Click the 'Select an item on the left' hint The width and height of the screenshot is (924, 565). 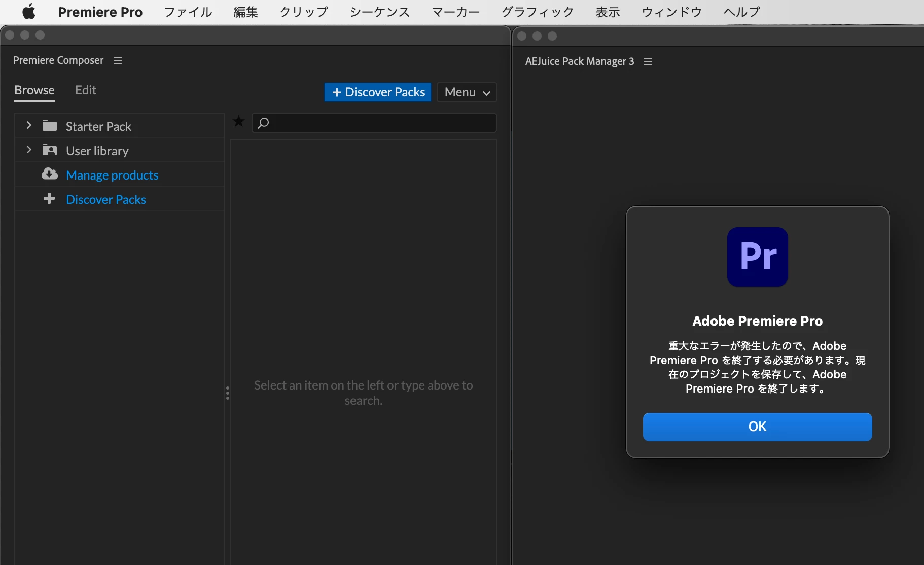point(364,393)
